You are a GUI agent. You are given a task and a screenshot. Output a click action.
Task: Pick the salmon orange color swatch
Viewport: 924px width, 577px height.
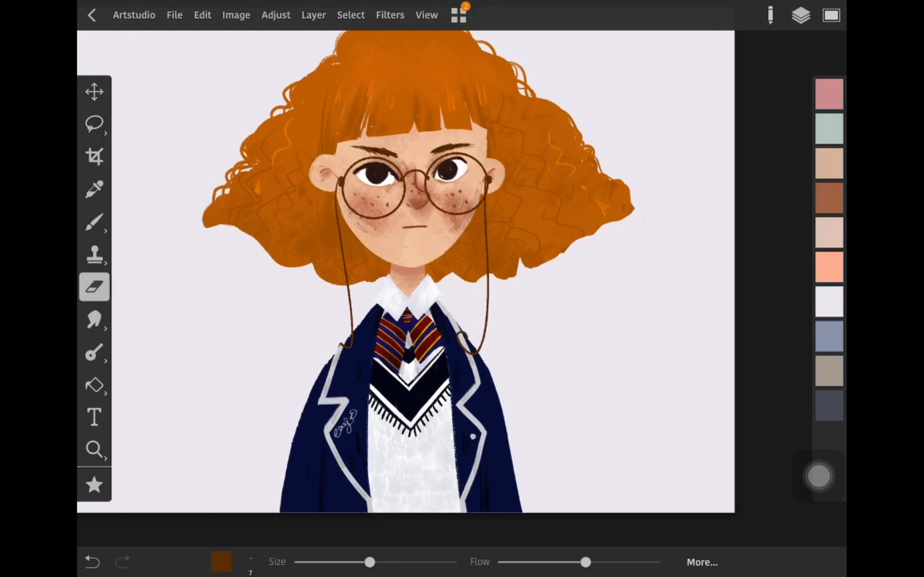point(829,267)
